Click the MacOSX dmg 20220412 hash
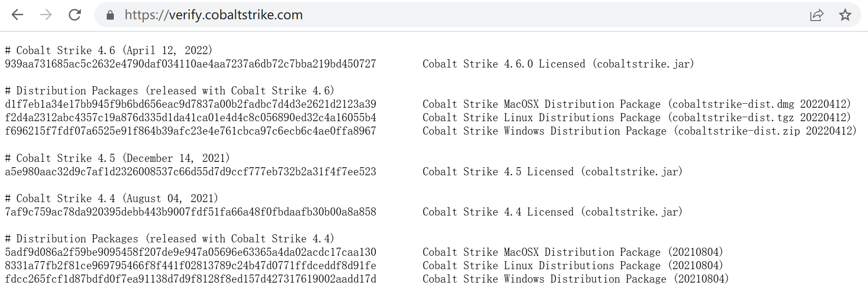 click(x=191, y=104)
